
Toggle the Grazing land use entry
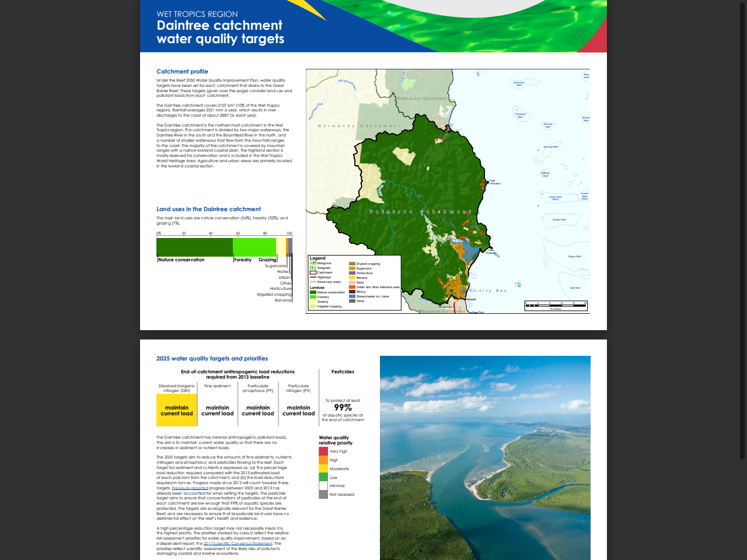(x=313, y=302)
